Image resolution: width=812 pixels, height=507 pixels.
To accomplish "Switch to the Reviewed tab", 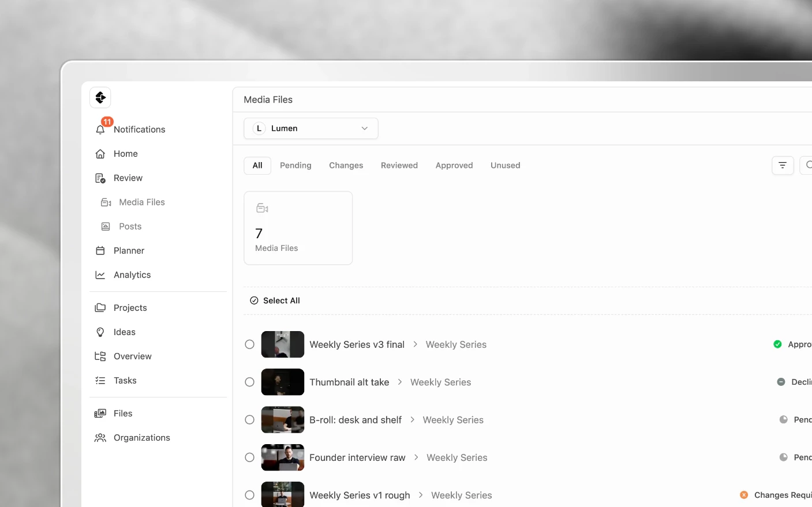I will tap(399, 166).
